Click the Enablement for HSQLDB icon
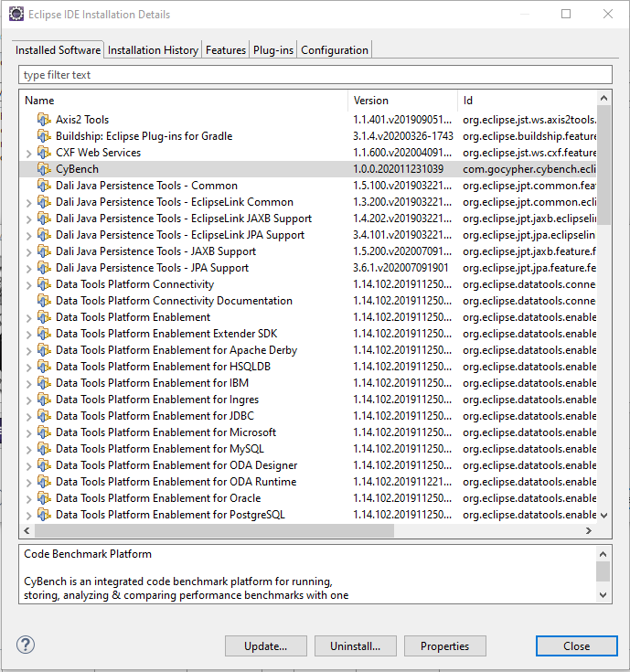The height and width of the screenshot is (672, 630). tap(44, 367)
